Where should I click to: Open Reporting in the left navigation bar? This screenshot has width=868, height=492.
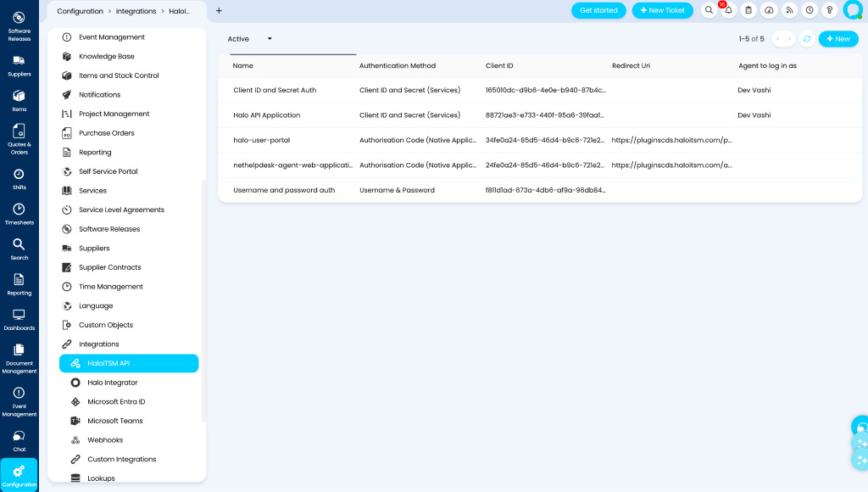pos(19,285)
